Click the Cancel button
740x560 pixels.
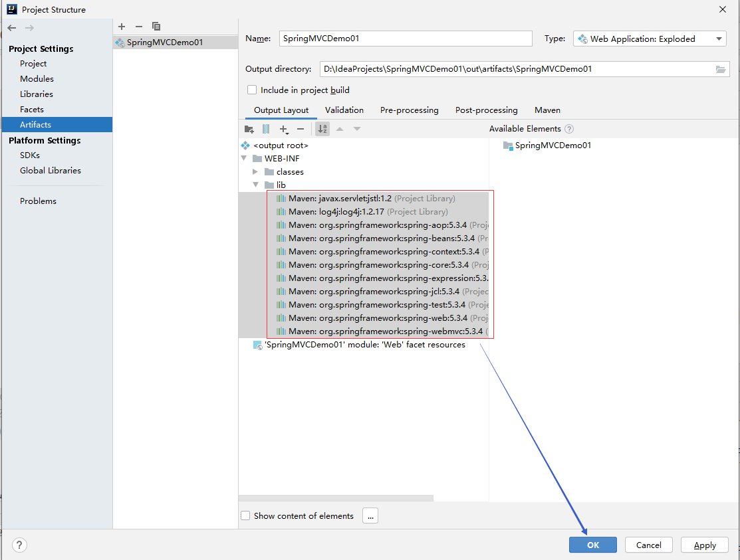(x=648, y=545)
